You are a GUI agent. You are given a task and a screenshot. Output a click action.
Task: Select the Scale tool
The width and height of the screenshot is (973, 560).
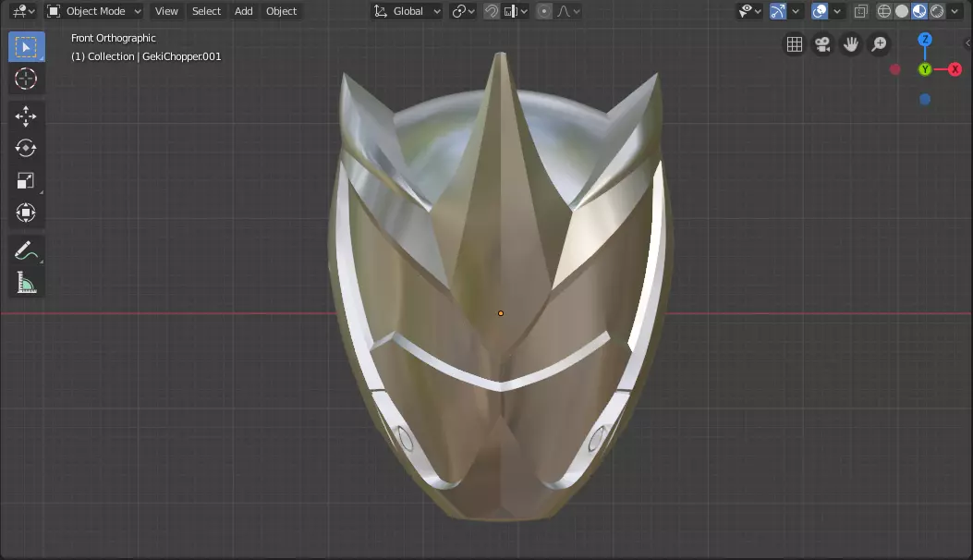coord(26,181)
